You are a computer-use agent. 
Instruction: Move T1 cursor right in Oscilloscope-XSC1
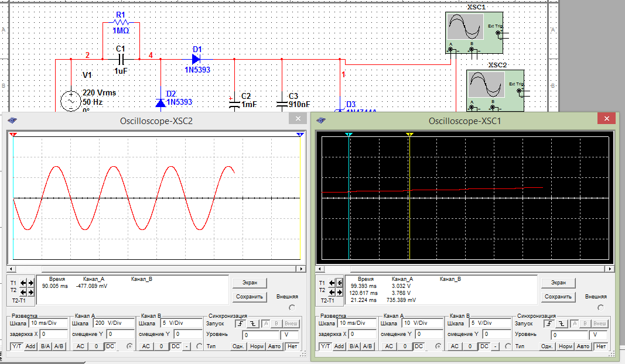339,283
